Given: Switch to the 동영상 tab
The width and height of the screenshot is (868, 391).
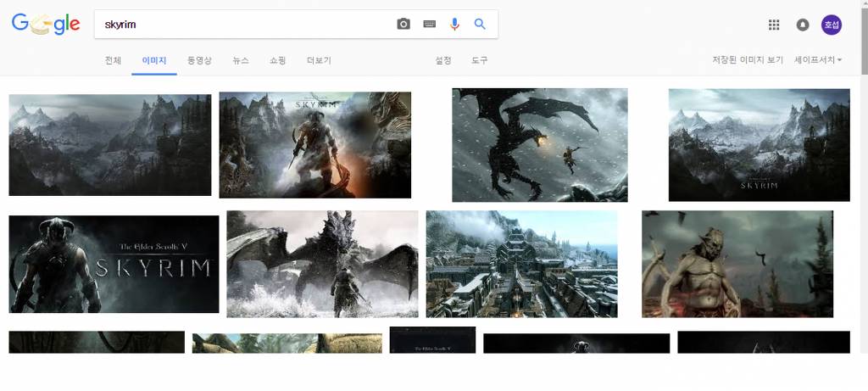Looking at the screenshot, I should coord(199,60).
